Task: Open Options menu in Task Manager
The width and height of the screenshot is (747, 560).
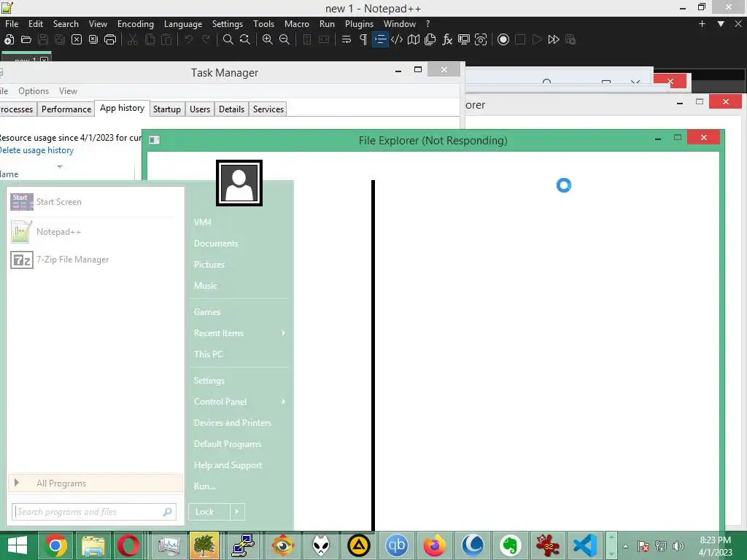Action: 34,91
